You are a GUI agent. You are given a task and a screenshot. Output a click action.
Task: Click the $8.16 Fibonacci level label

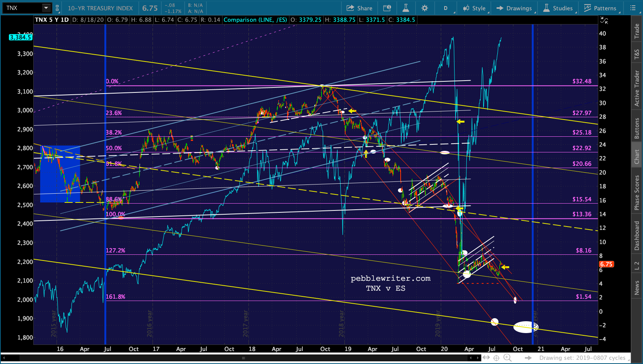(584, 250)
